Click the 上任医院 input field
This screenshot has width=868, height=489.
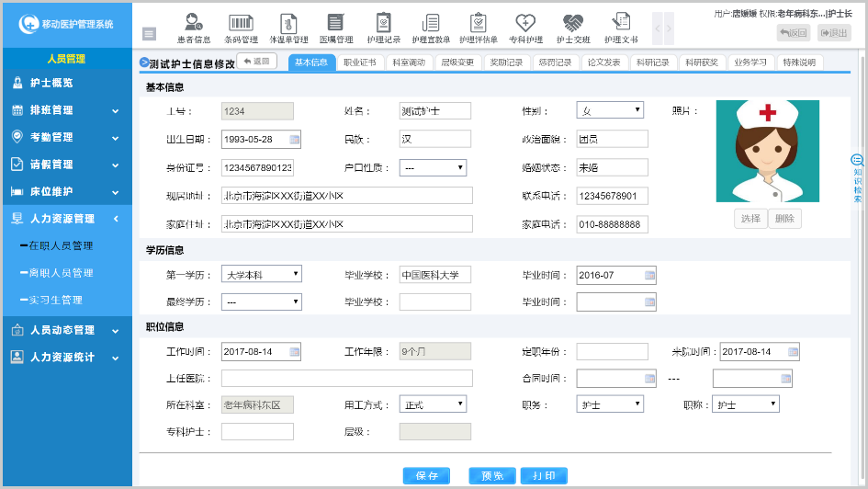[x=346, y=379]
